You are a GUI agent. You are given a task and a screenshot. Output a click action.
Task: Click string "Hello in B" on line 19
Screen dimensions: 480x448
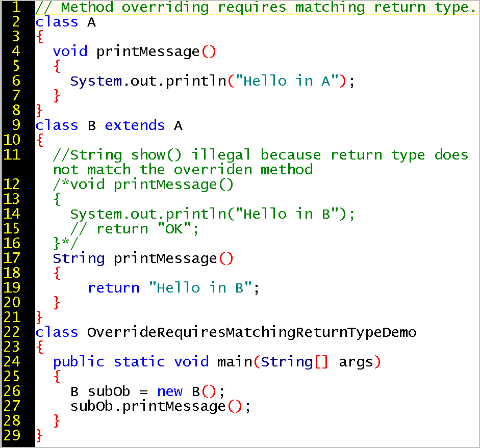(200, 288)
